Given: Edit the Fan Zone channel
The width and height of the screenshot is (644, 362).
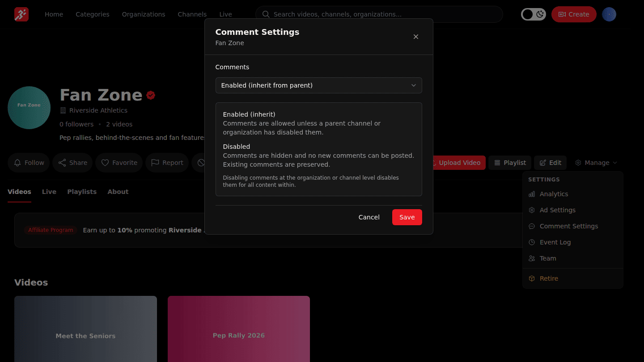Looking at the screenshot, I should (x=550, y=163).
